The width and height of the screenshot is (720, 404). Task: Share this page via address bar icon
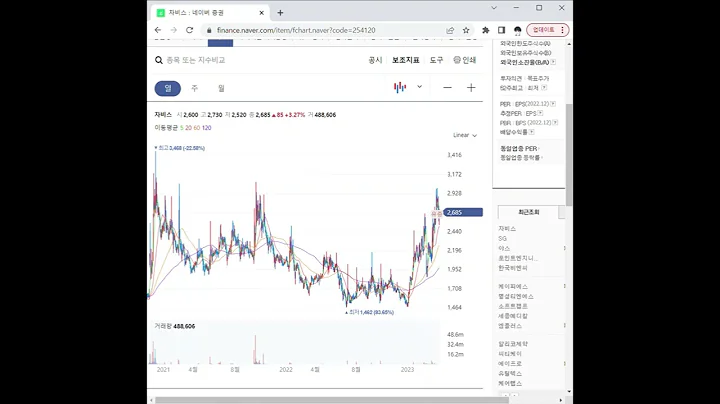(450, 30)
